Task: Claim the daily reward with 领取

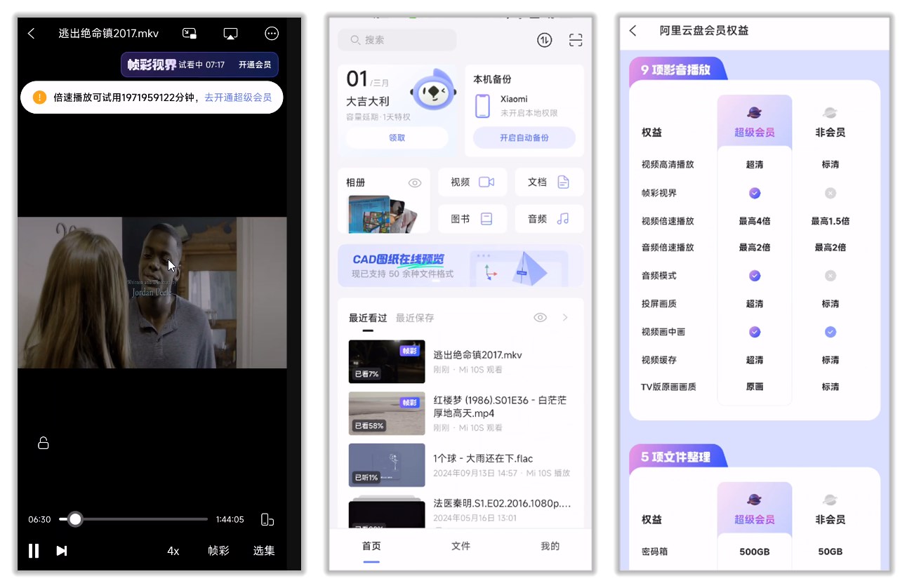Action: [x=397, y=138]
